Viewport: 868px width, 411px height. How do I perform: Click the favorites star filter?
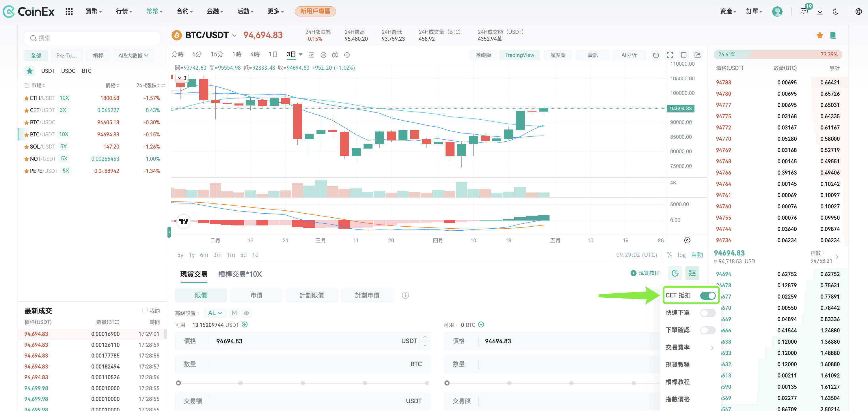click(30, 71)
